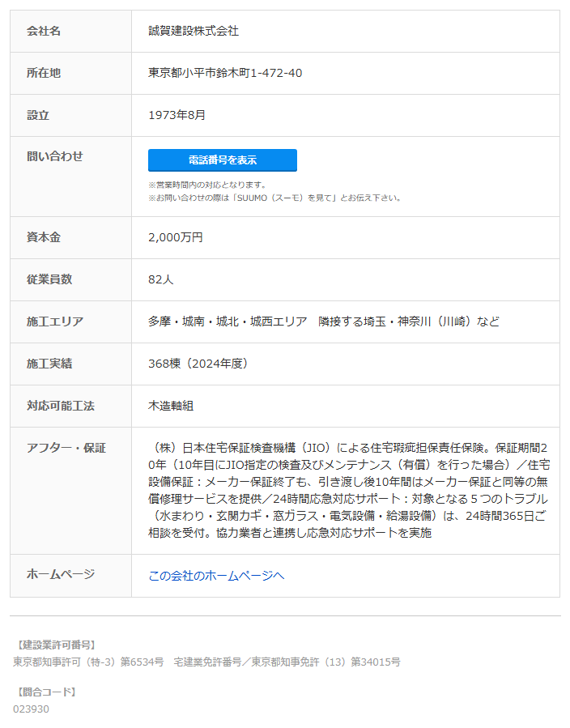This screenshot has height=728, width=570.
Task: Click the 資本金 row label
Action: (44, 237)
